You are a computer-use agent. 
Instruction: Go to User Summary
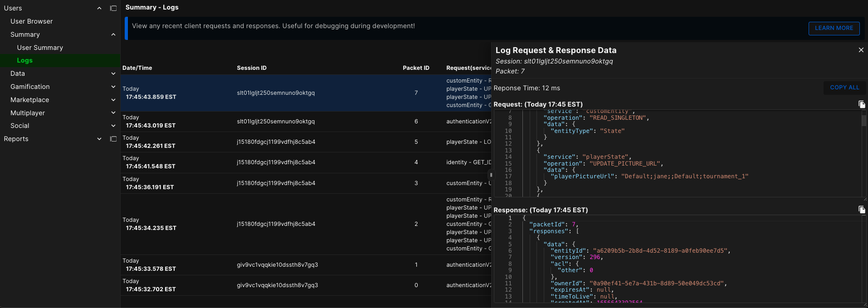40,48
